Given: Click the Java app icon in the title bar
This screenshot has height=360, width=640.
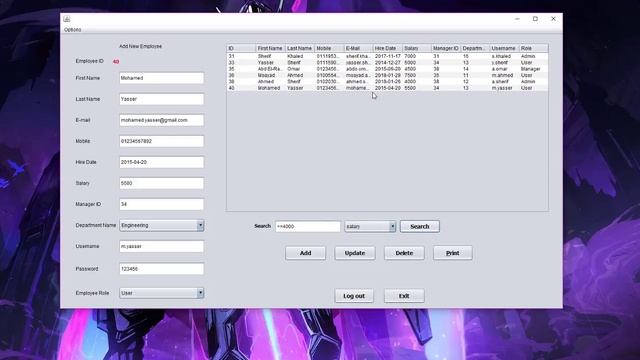Looking at the screenshot, I should coord(67,19).
